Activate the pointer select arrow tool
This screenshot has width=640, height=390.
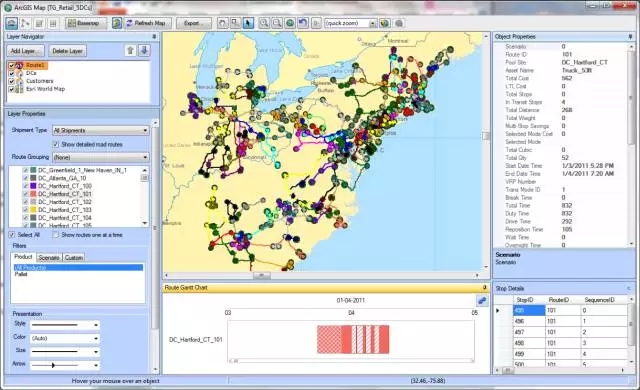pos(248,23)
